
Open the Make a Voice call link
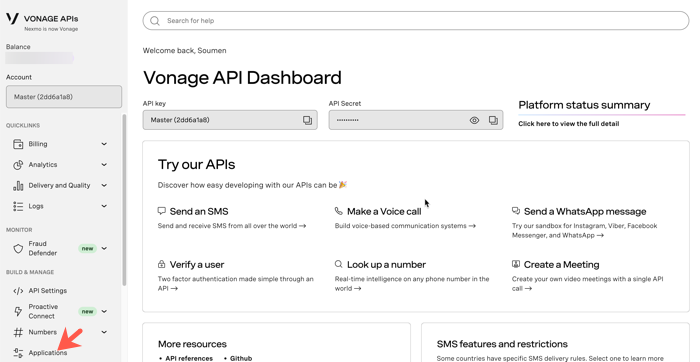point(384,212)
